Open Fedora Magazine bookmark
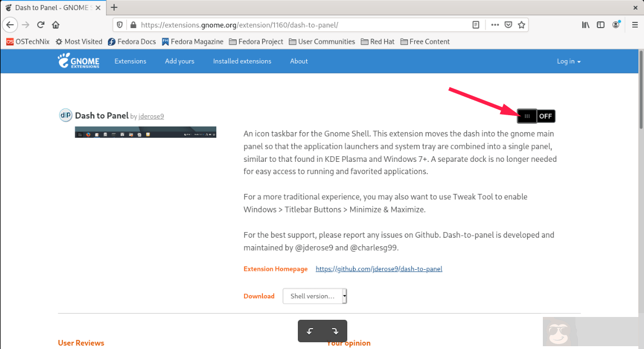644x349 pixels. tap(193, 42)
